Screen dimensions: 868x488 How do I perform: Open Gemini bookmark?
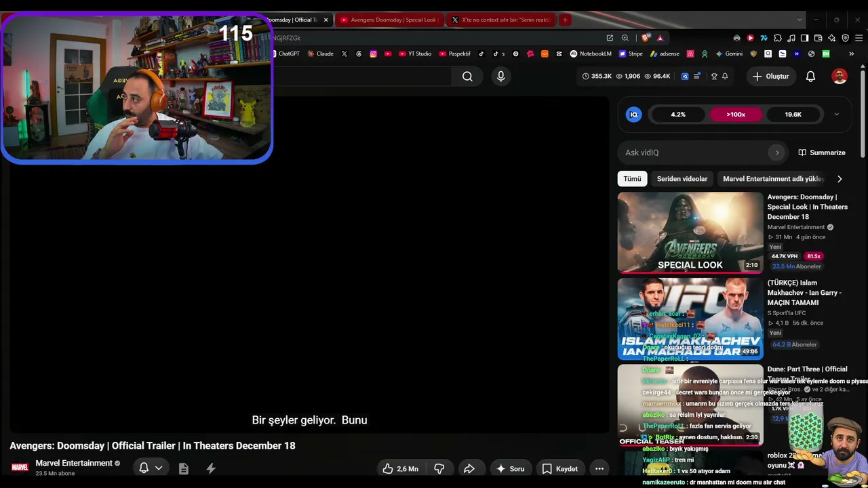729,54
